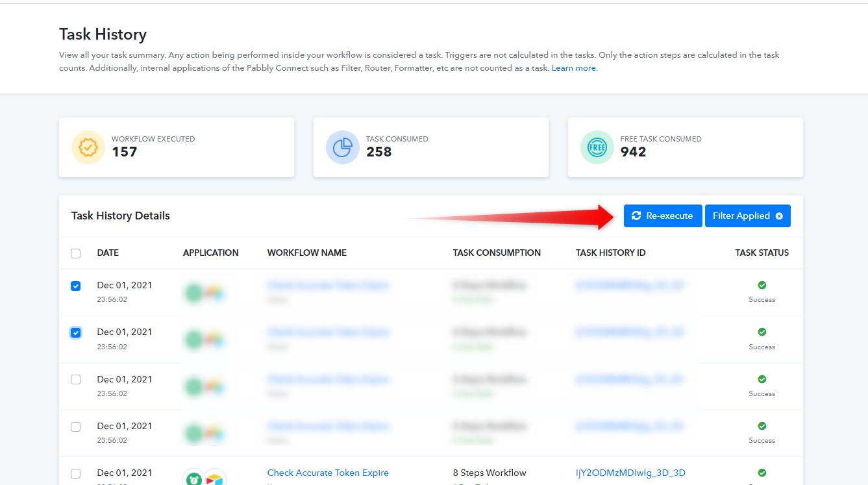
Task: Click the DATE column header
Action: click(x=108, y=253)
